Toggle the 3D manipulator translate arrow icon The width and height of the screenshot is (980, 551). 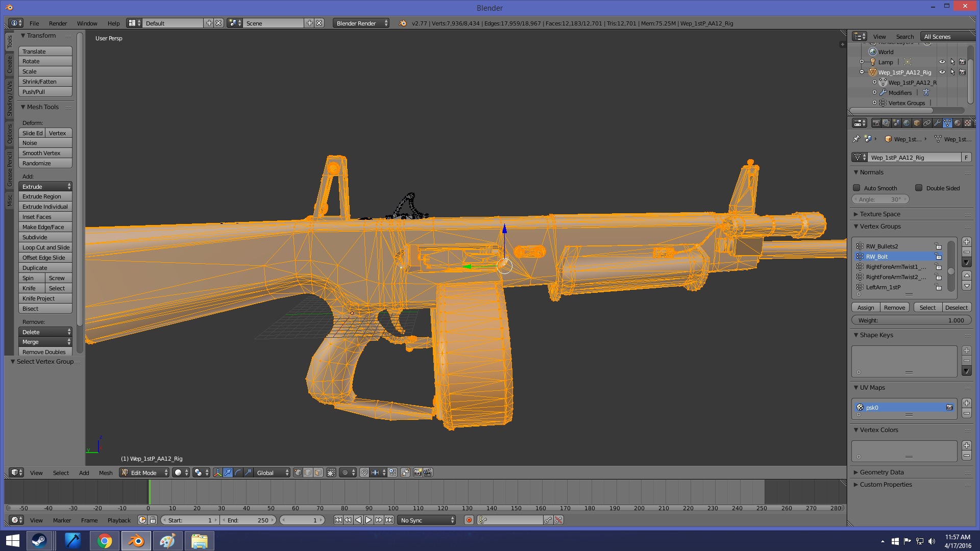coord(228,472)
